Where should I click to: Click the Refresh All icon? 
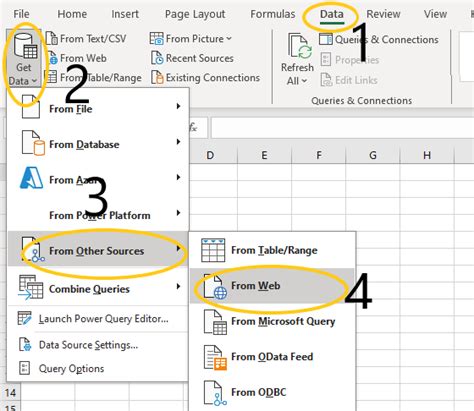coord(299,47)
